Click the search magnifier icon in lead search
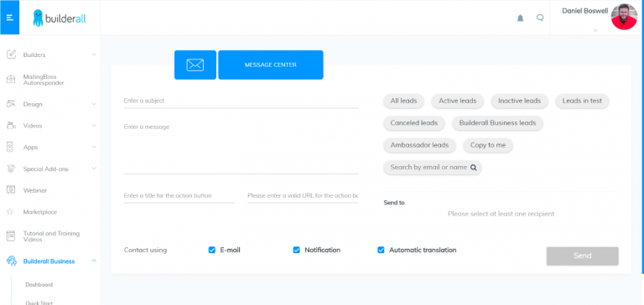The image size is (644, 305). coord(473,168)
